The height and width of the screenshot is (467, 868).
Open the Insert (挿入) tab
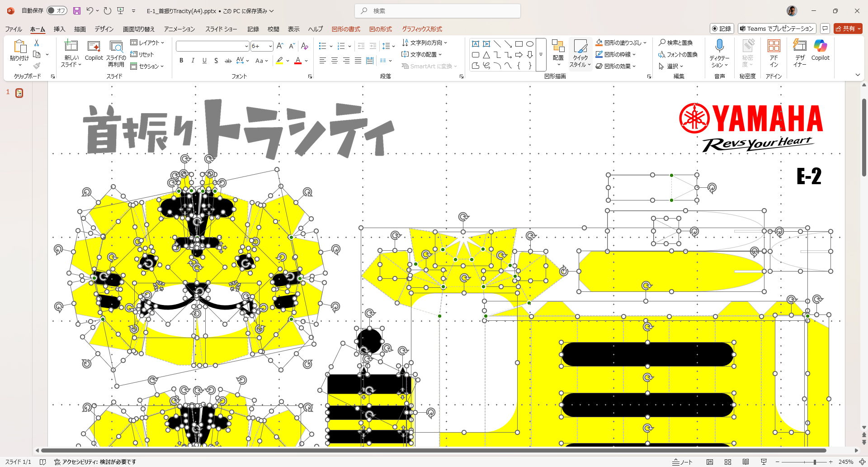point(59,29)
